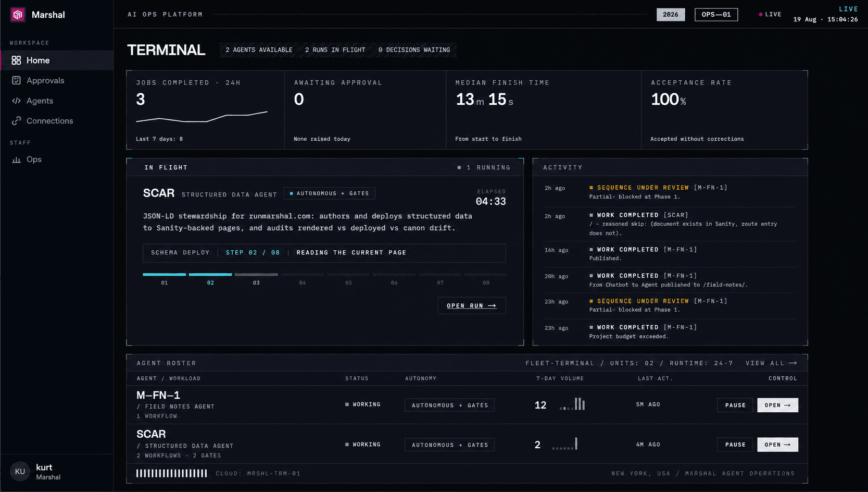Open Agents in the sidebar
The width and height of the screenshot is (868, 492).
tap(57, 101)
